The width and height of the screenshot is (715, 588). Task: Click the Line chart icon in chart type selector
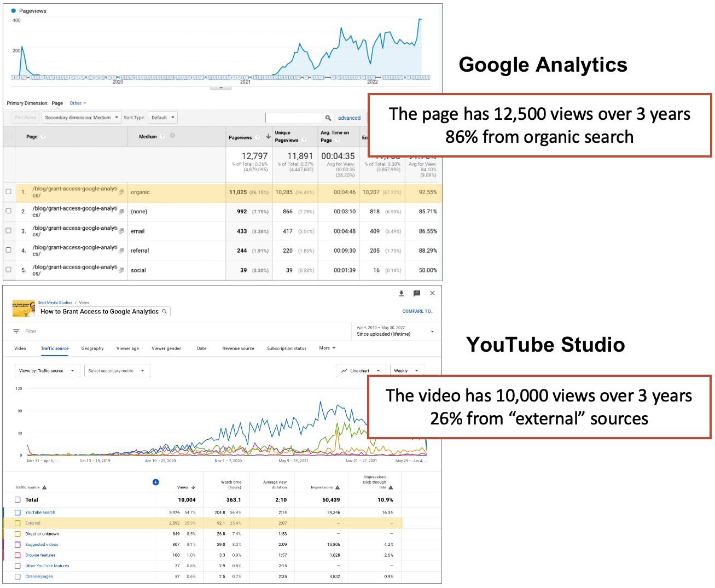344,371
